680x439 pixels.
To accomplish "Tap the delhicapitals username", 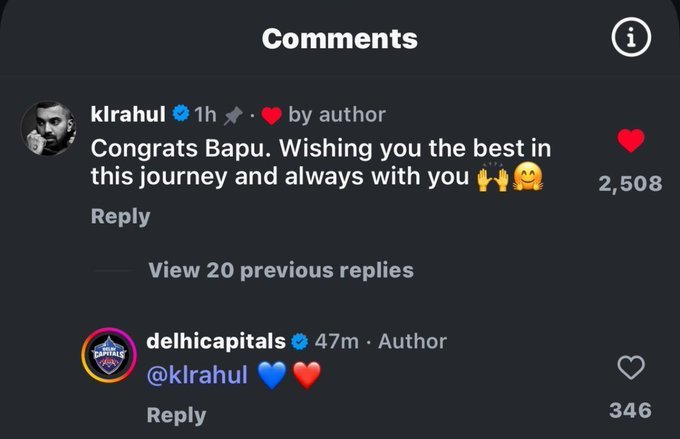I will coord(216,341).
